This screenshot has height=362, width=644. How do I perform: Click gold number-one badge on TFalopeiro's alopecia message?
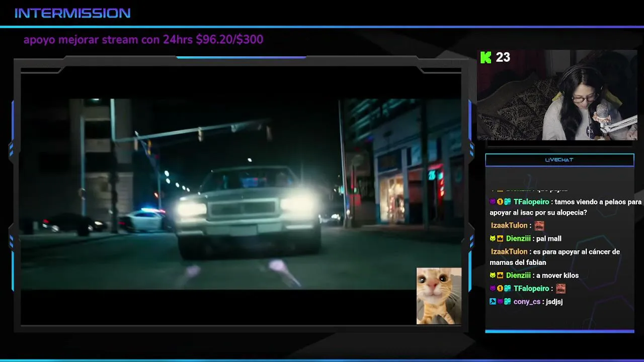(x=500, y=202)
